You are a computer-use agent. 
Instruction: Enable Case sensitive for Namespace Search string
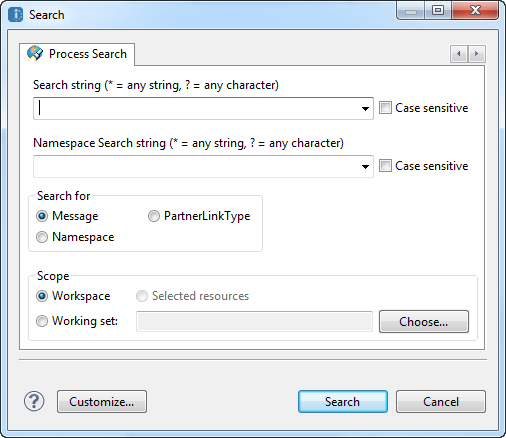coord(385,166)
